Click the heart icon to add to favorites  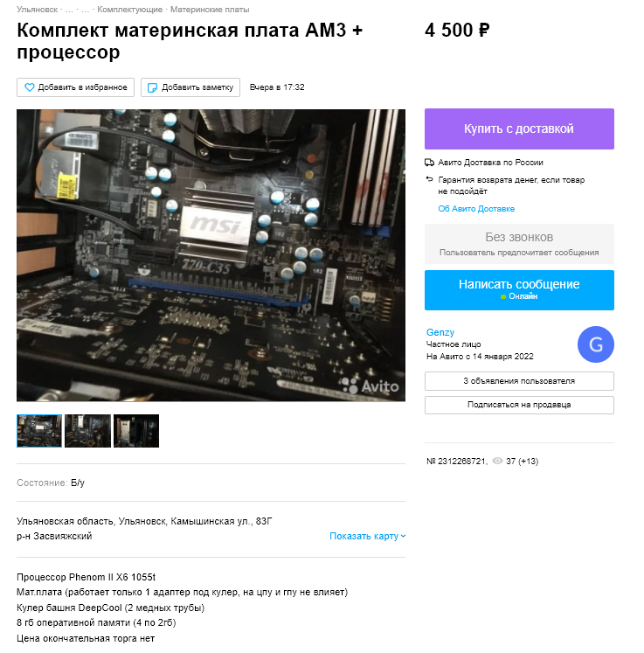tap(29, 87)
